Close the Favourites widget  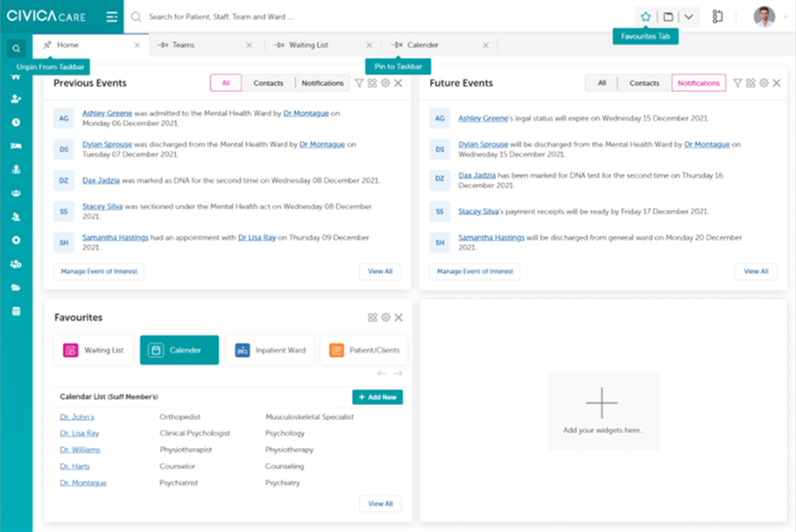[x=399, y=318]
